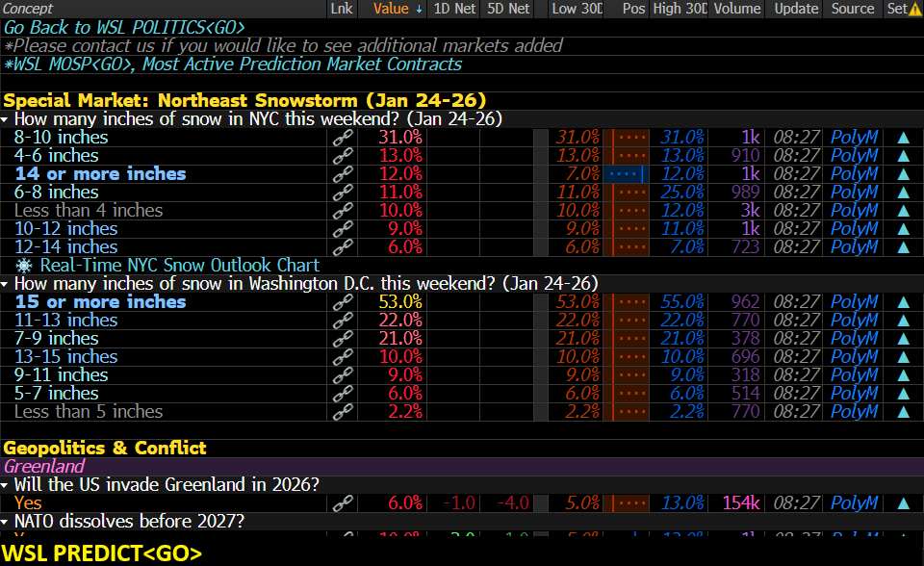Click PolyM source for 8-10 inches row

[854, 138]
